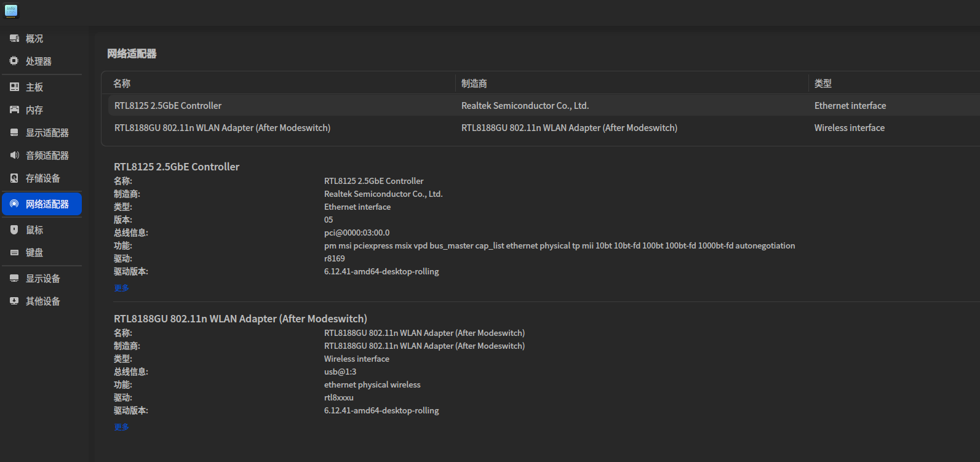Click the RTL8125 2.5GbE Controller detail heading

(177, 167)
